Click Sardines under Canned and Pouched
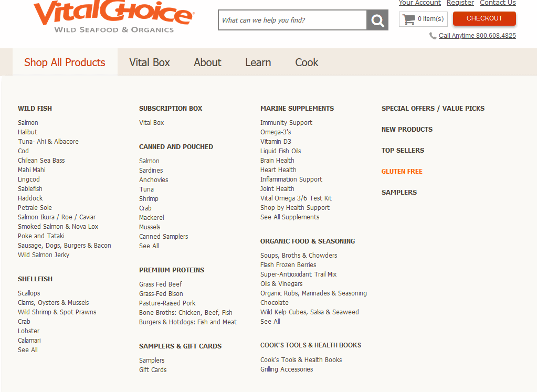This screenshot has width=537, height=392. point(151,171)
